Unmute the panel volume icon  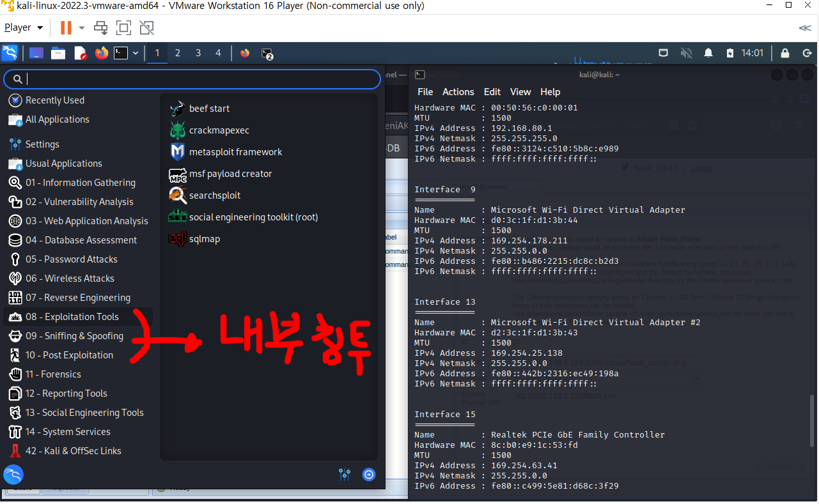[686, 53]
